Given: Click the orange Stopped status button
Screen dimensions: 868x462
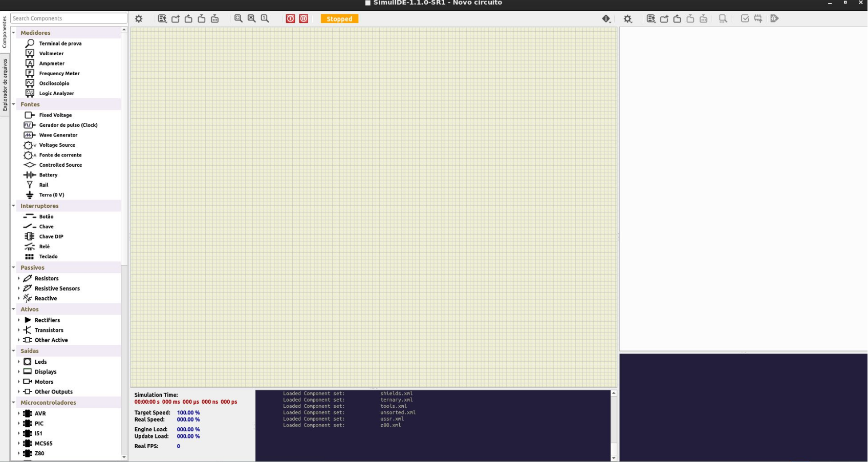Looking at the screenshot, I should 339,18.
